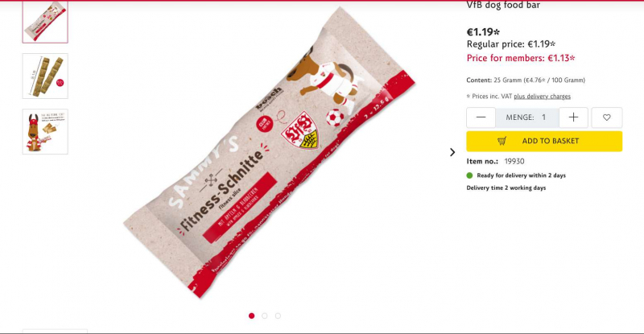Show the mascot thumbnail image
Viewport: 644px width, 334px height.
(x=45, y=131)
